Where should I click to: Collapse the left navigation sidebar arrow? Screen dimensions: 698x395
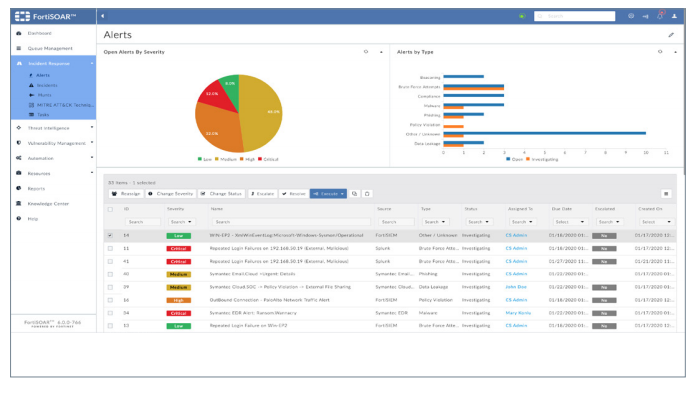102,16
